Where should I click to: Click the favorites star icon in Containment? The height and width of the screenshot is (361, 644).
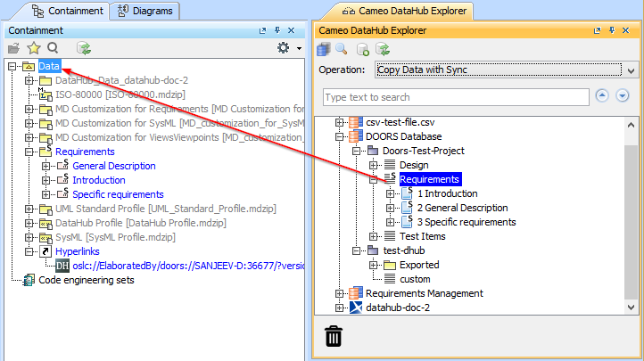tap(34, 48)
